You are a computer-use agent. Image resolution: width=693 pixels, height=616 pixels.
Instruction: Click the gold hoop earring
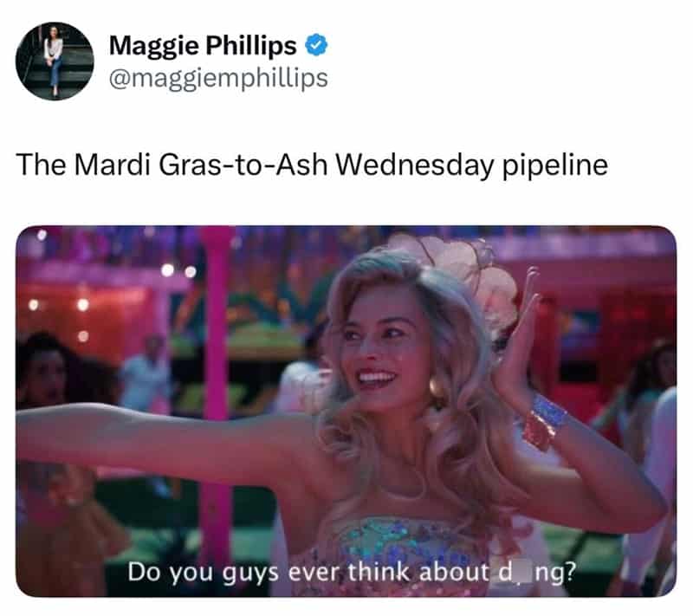pos(437,390)
